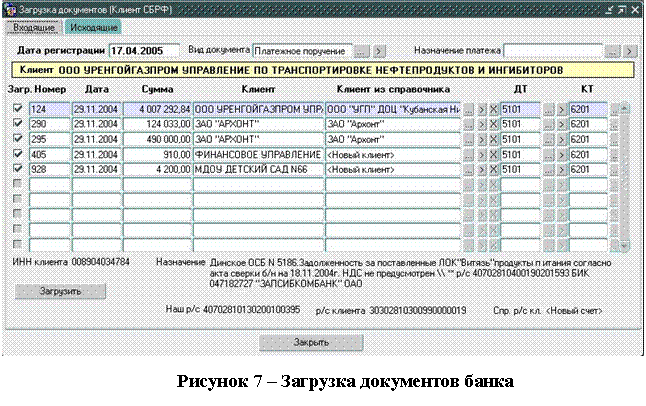Clear client with X button in row 295
This screenshot has height=406, width=646.
click(x=493, y=140)
